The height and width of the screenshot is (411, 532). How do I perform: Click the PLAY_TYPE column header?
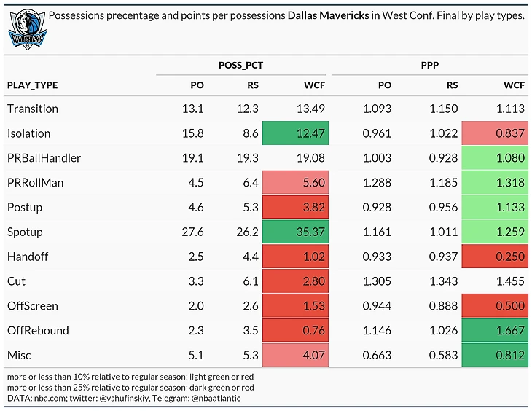[32, 85]
